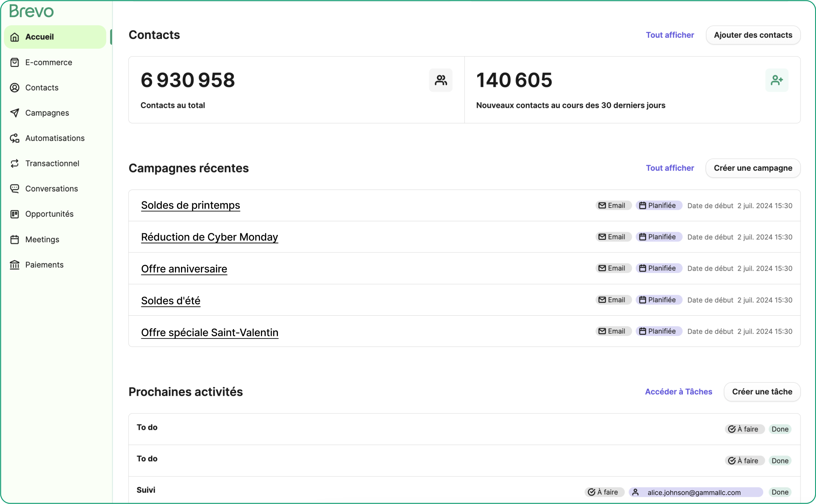Image resolution: width=816 pixels, height=504 pixels.
Task: Mark the Suivi task as Done
Action: pyautogui.click(x=779, y=492)
